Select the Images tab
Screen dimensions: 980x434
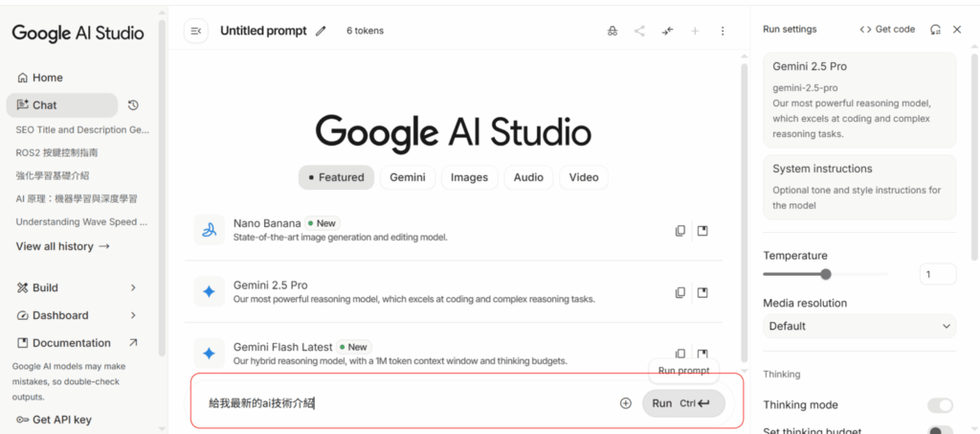(469, 177)
